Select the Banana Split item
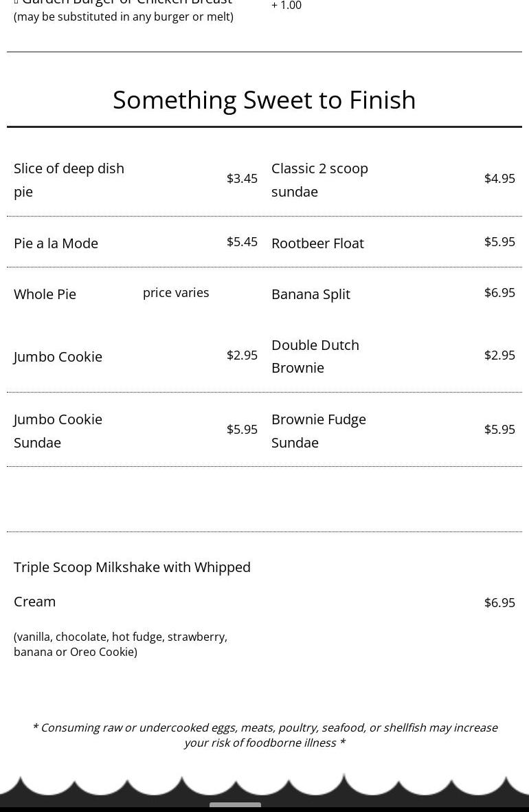The width and height of the screenshot is (529, 812). (311, 294)
